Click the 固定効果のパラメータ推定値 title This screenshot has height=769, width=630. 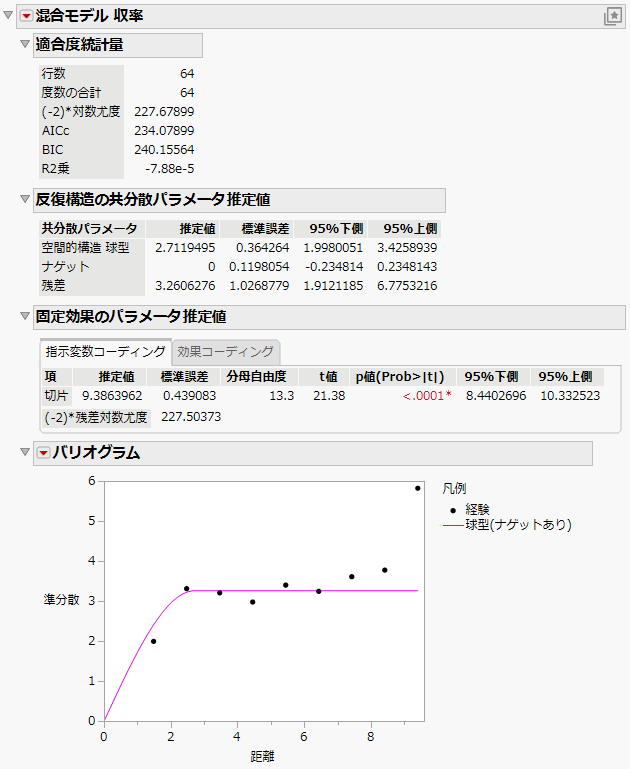131,317
